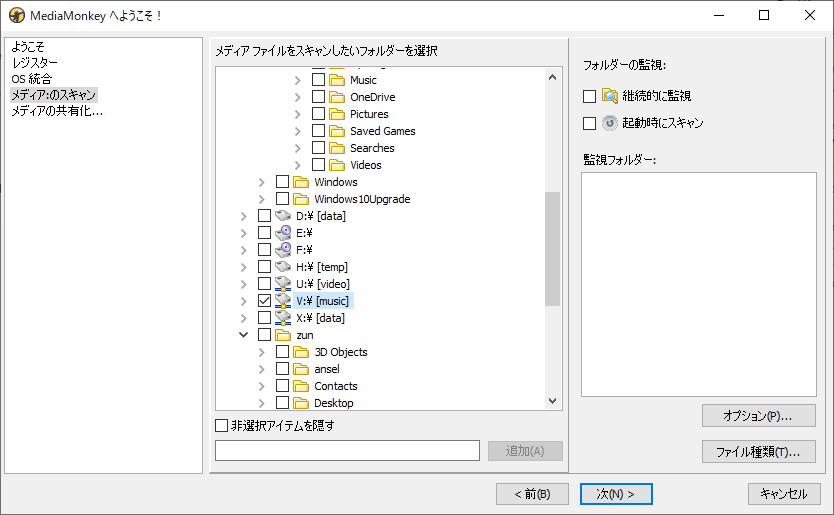Check the Music folder checkbox
Viewport: 834px width, 515px height.
(318, 80)
